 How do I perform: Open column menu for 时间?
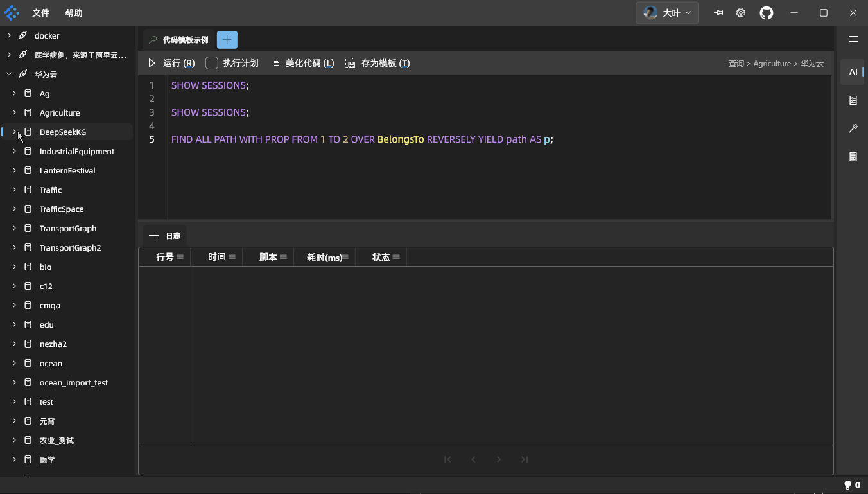(232, 257)
